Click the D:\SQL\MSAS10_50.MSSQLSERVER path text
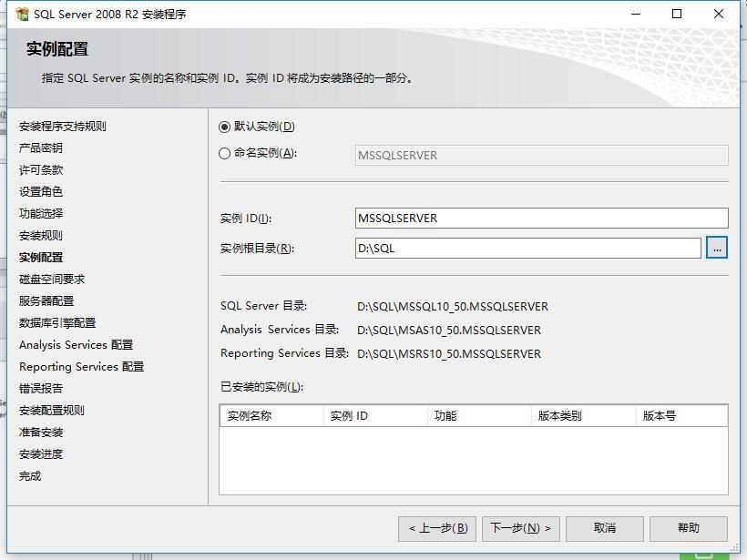This screenshot has width=747, height=560. 449,331
